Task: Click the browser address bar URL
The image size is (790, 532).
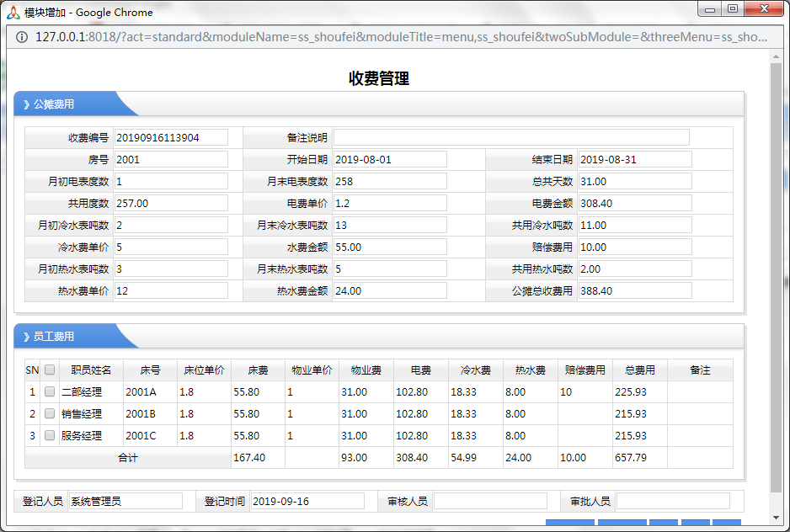Action: 400,37
